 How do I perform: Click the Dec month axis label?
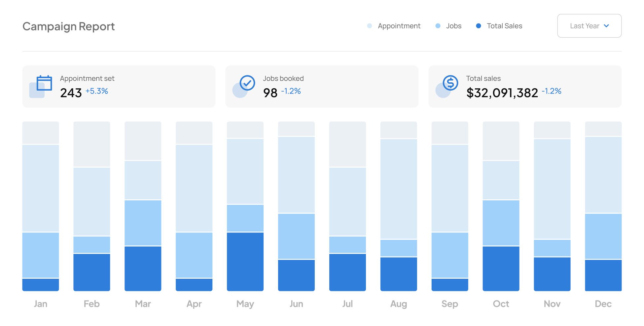(x=603, y=304)
